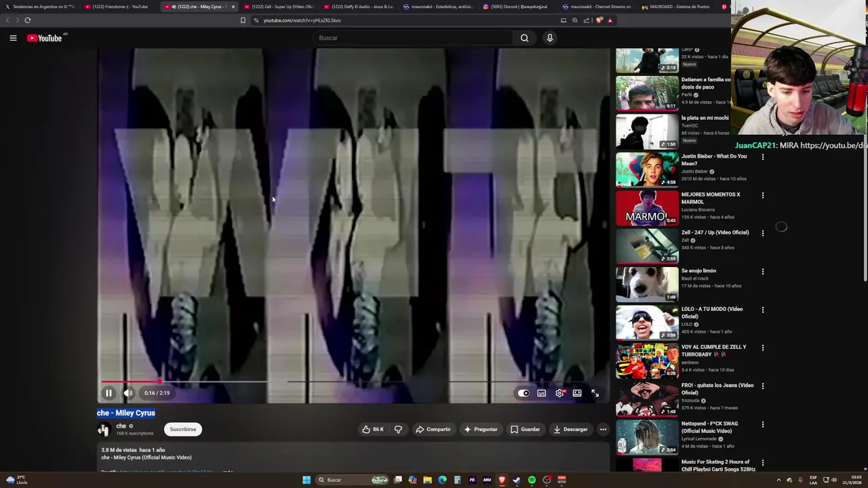Image resolution: width=868 pixels, height=488 pixels.
Task: Pause the video
Action: [108, 393]
